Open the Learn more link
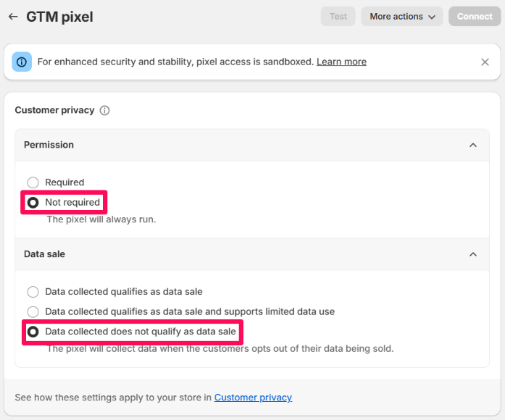 coord(341,62)
